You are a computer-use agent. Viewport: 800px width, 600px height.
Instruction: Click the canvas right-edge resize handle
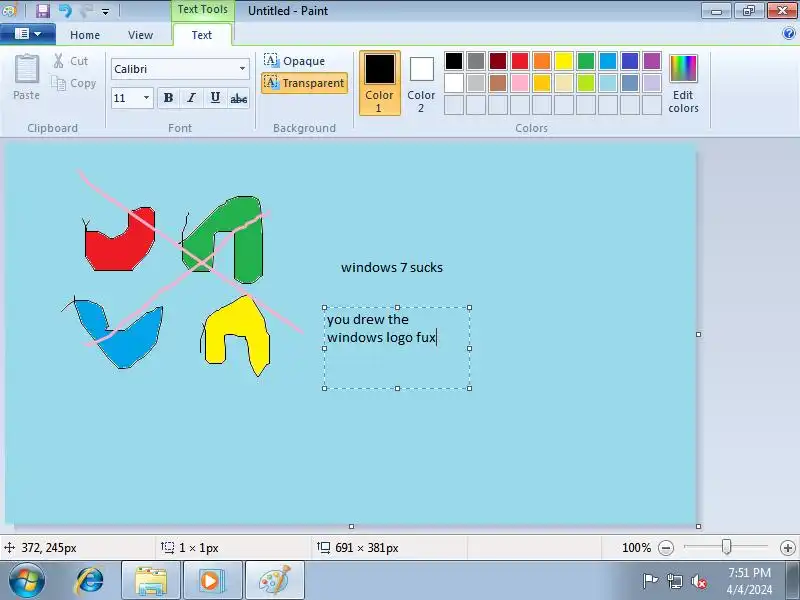coord(698,335)
